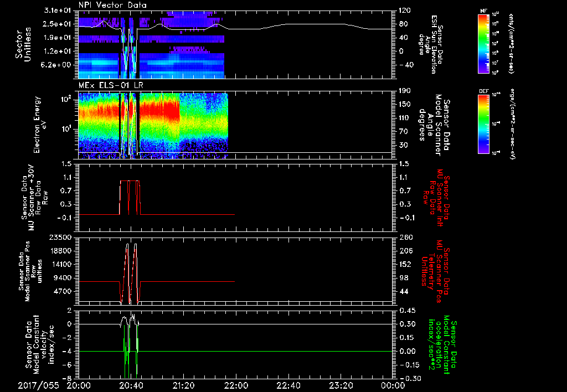The width and height of the screenshot is (567, 392).
Task: Click the 0.45 acceleration tick label
Action: (407, 311)
